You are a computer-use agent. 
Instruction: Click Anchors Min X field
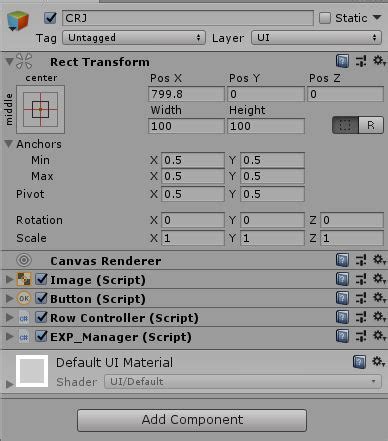tap(193, 160)
